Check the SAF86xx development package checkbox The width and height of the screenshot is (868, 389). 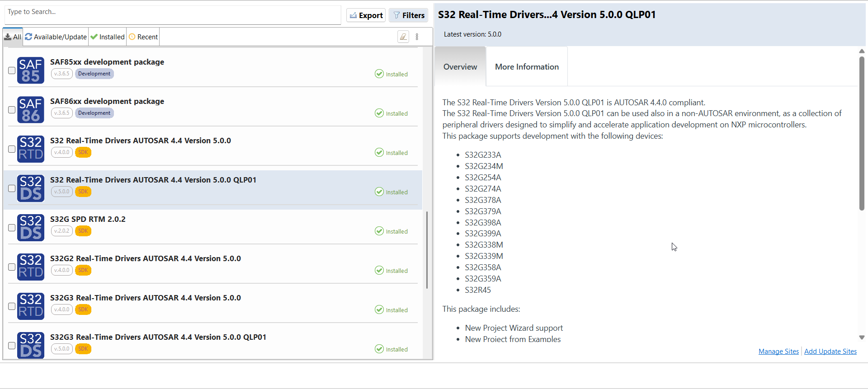point(12,110)
